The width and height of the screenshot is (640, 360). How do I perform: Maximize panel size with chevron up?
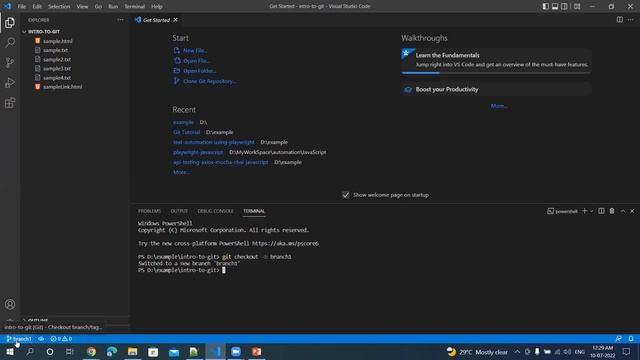tap(623, 211)
